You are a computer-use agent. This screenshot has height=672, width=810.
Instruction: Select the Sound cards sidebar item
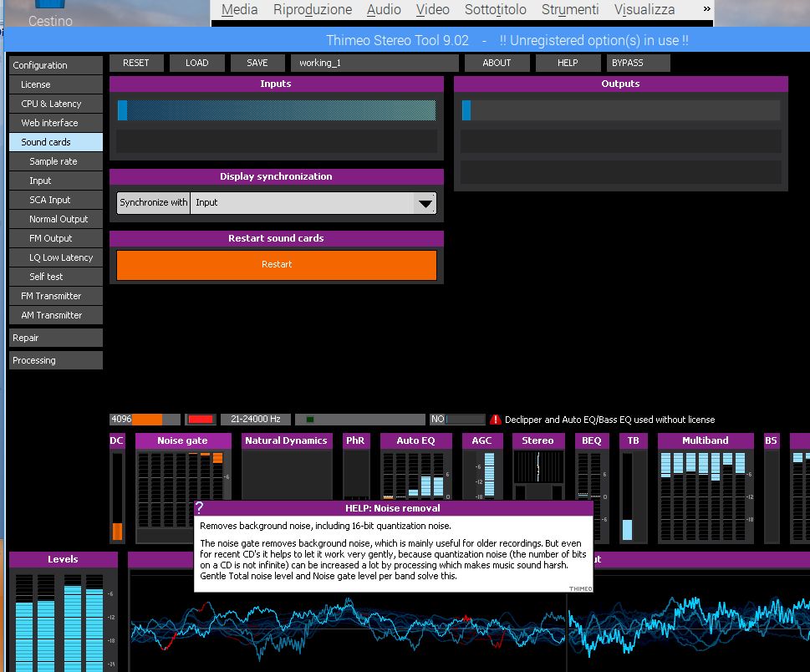(x=56, y=142)
